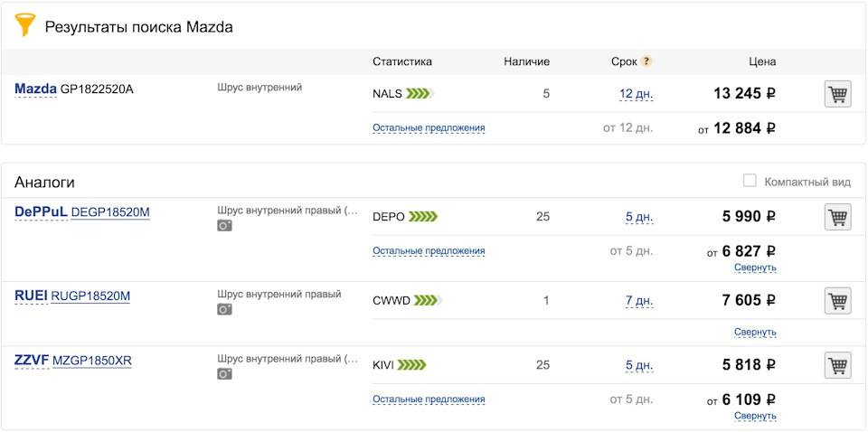Add Mazda GP1822520A to cart
Viewport: 868px width, 432px height.
(x=837, y=94)
